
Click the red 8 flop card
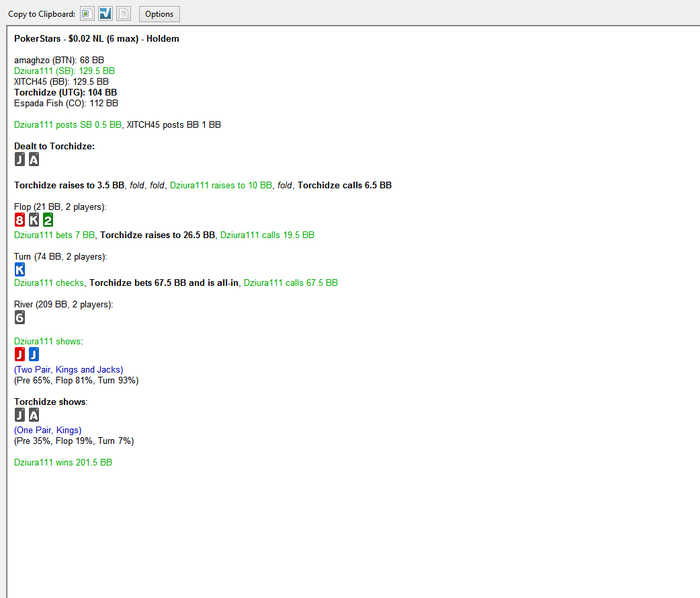[x=20, y=220]
